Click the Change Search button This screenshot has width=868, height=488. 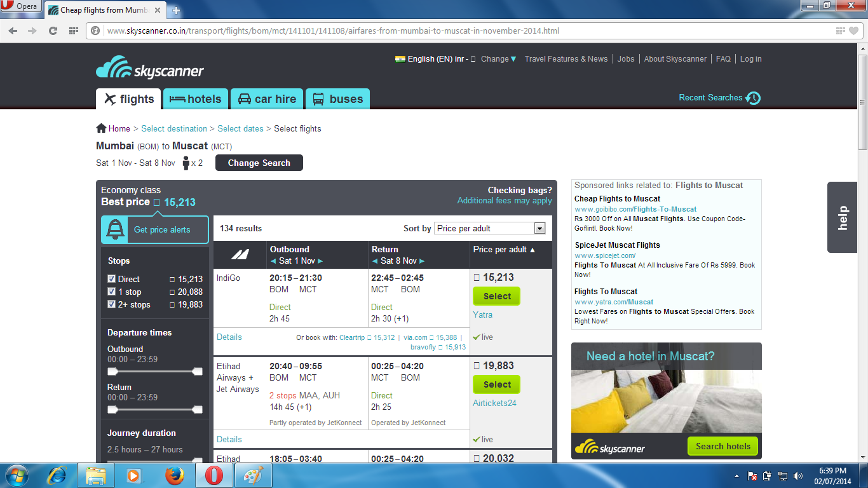click(259, 163)
